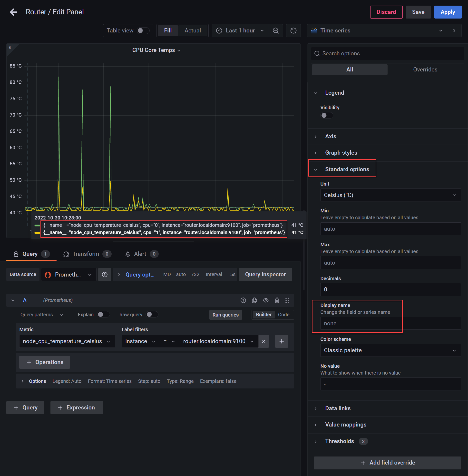This screenshot has width=468, height=476.
Task: Hide query A using the eye icon
Action: point(266,300)
